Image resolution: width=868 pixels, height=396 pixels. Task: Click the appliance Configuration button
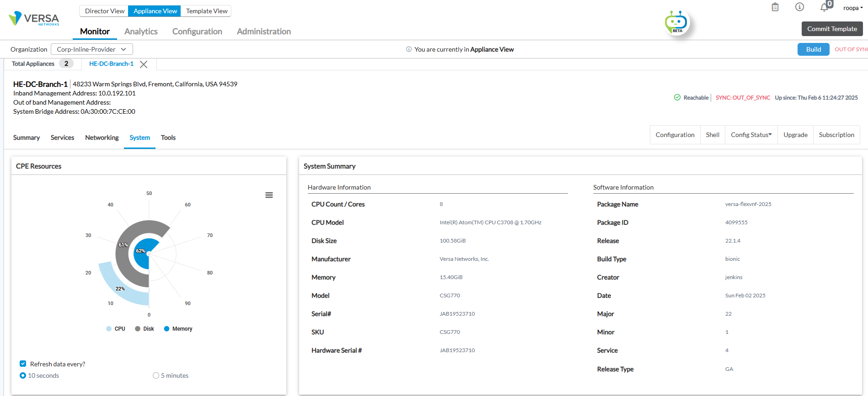675,135
